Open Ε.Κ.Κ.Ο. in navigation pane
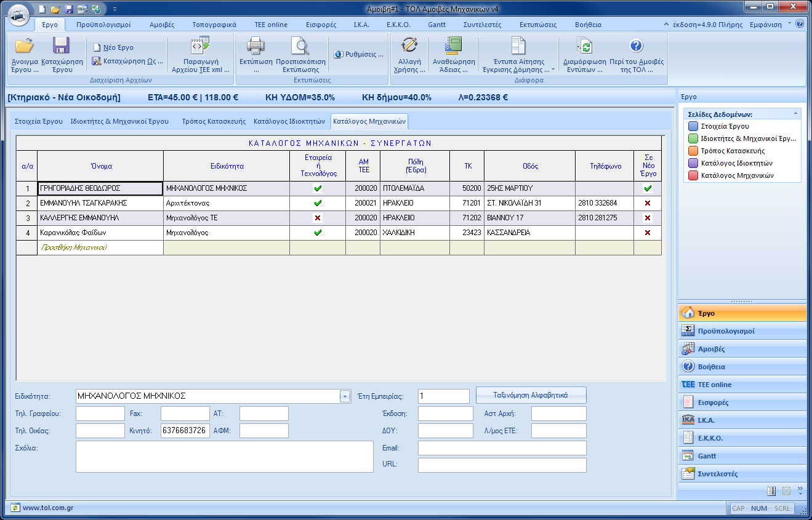Screen dimensions: 812x520 [742, 438]
